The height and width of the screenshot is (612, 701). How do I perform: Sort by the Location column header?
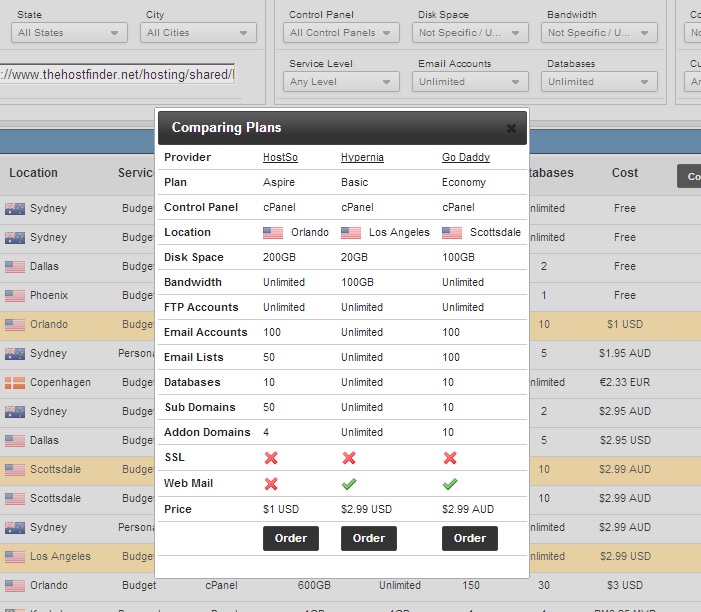(34, 173)
